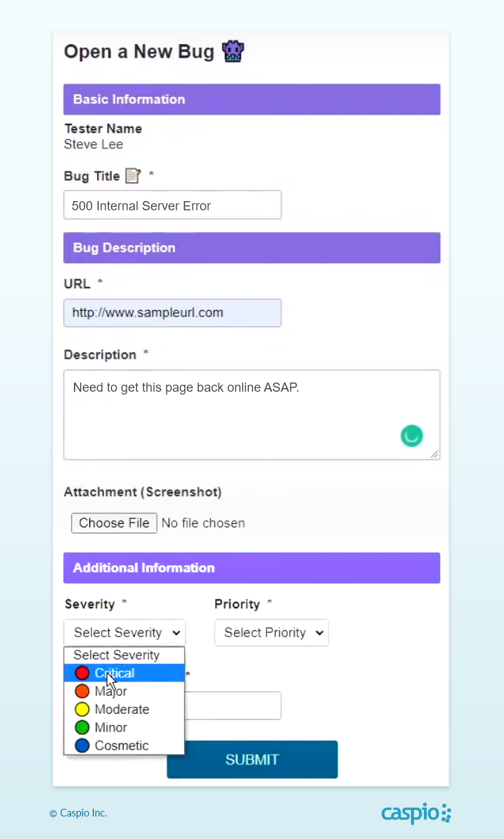This screenshot has height=839, width=504.
Task: Submit the bug report form
Action: coord(252,760)
